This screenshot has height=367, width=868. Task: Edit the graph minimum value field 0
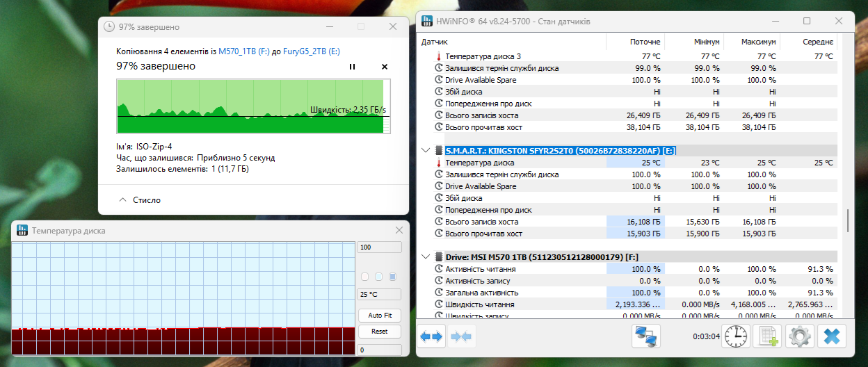tap(379, 350)
